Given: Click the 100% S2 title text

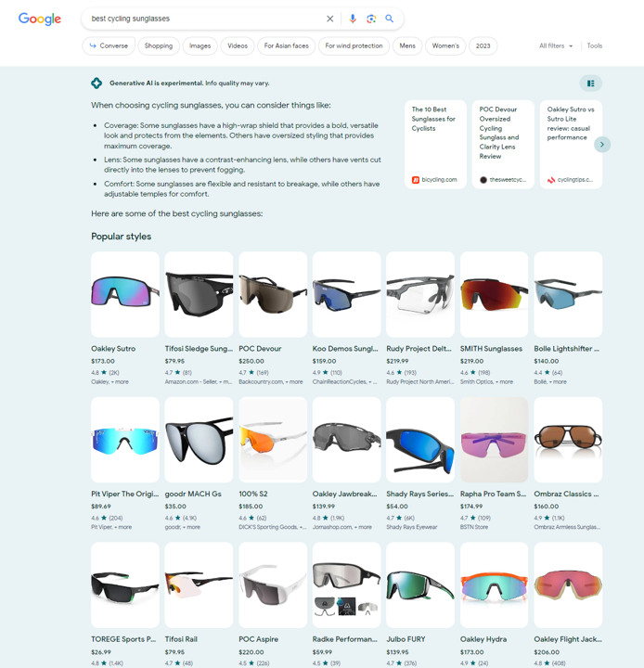Looking at the screenshot, I should pyautogui.click(x=253, y=494).
